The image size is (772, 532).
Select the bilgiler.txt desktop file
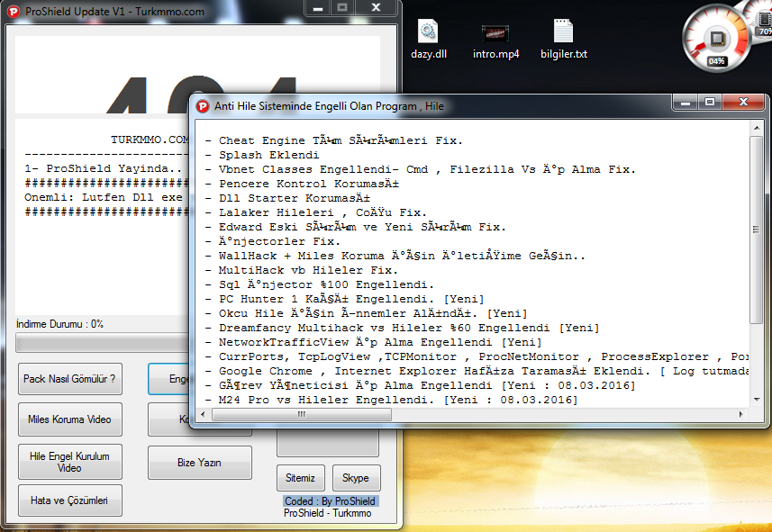tap(564, 40)
